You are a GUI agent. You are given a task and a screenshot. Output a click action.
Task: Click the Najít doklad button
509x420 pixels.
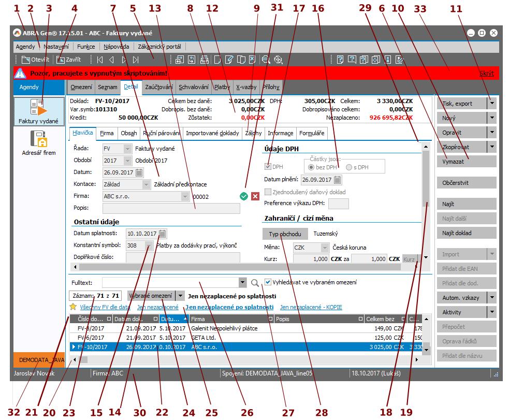click(467, 233)
